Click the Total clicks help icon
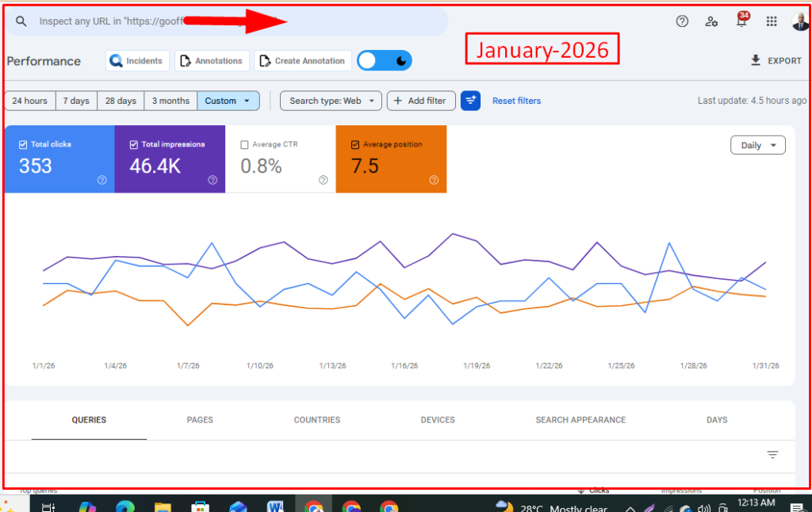 pyautogui.click(x=101, y=180)
